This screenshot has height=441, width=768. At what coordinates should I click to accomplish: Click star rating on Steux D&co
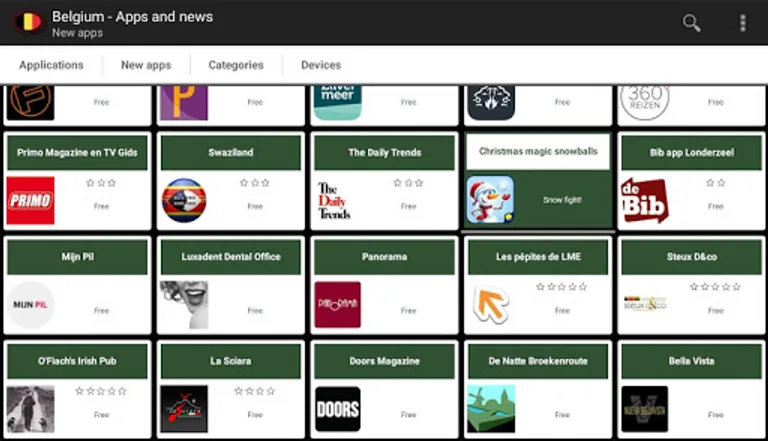715,287
